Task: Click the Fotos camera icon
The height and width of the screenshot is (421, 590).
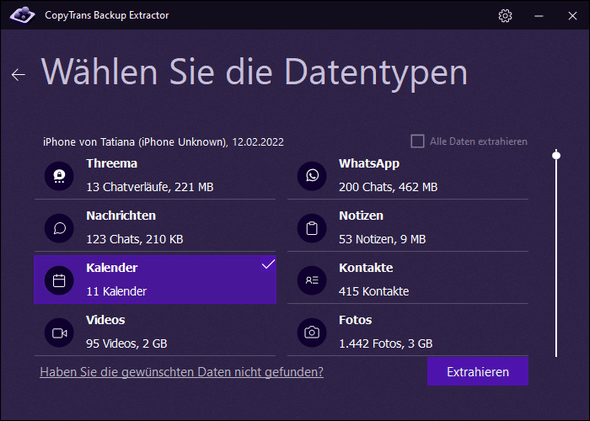Action: (x=312, y=333)
